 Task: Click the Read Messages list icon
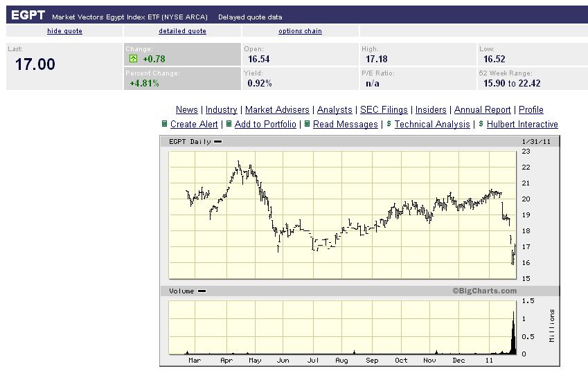(x=307, y=124)
